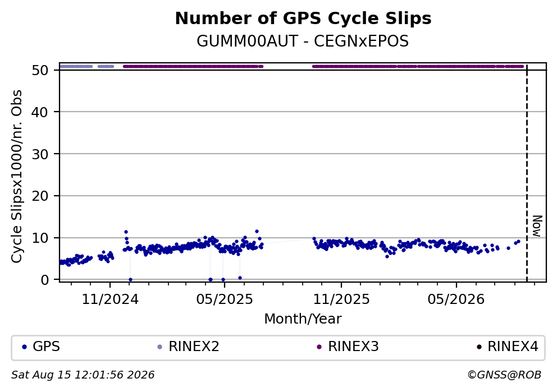Click the x-axis tick label '05/2025'

coord(225,299)
